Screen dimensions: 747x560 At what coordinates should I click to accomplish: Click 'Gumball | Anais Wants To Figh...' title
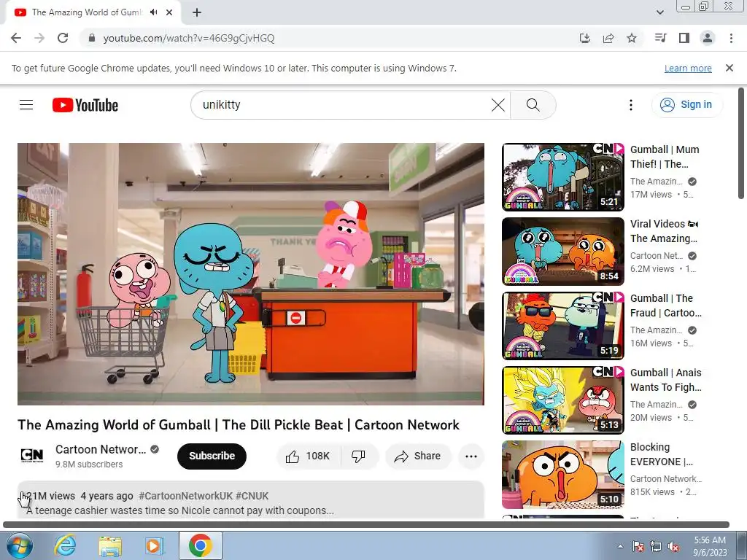665,379
